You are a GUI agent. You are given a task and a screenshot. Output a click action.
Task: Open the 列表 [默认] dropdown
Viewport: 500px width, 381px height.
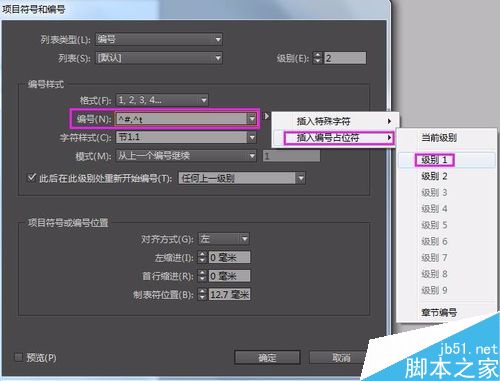[x=159, y=58]
